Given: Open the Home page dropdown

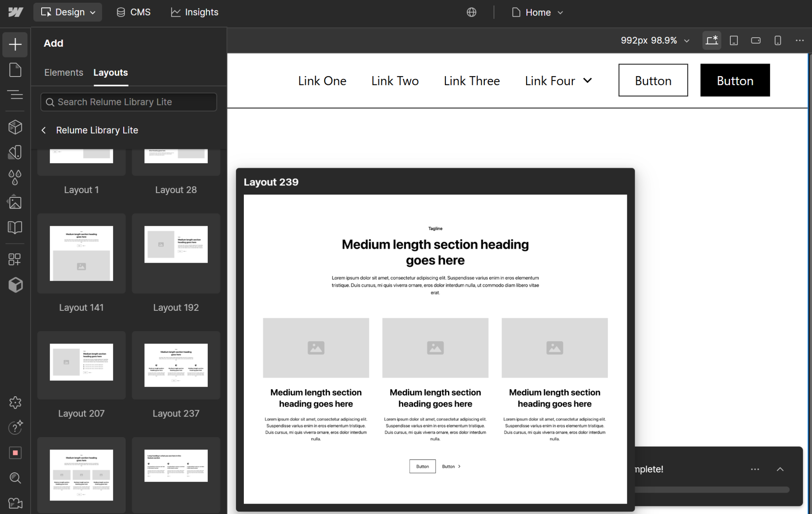Looking at the screenshot, I should [537, 12].
